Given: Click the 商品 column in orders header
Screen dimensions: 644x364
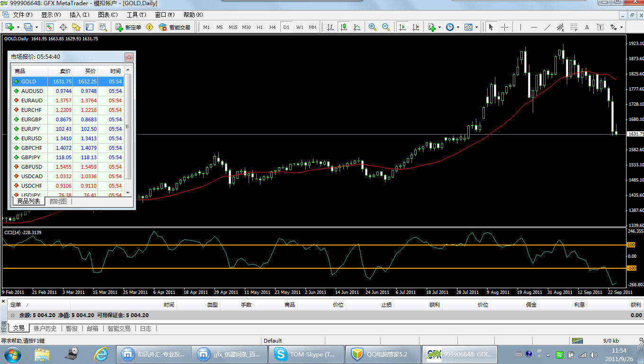Looking at the screenshot, I should coord(290,305).
